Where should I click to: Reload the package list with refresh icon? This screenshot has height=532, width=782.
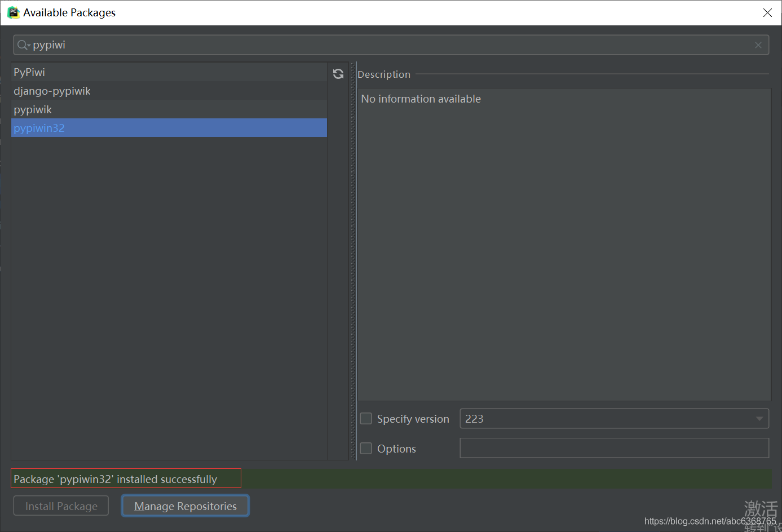[338, 74]
